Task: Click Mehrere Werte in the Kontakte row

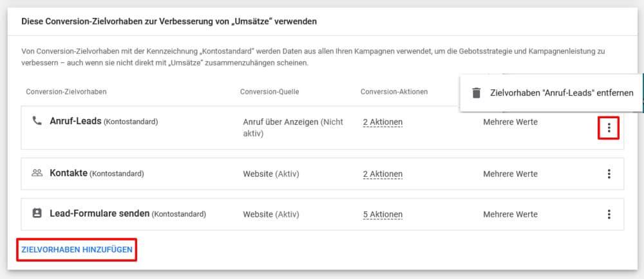Action: [x=510, y=174]
